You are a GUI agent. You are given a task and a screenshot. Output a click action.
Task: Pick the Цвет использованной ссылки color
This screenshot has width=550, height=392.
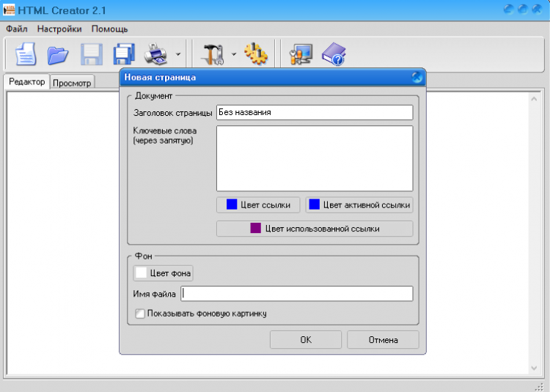tap(315, 229)
